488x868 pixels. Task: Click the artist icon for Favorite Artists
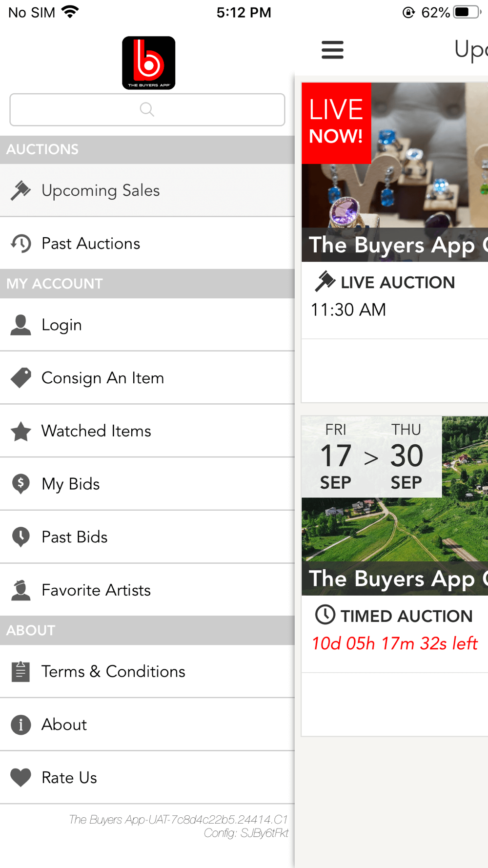click(x=20, y=590)
